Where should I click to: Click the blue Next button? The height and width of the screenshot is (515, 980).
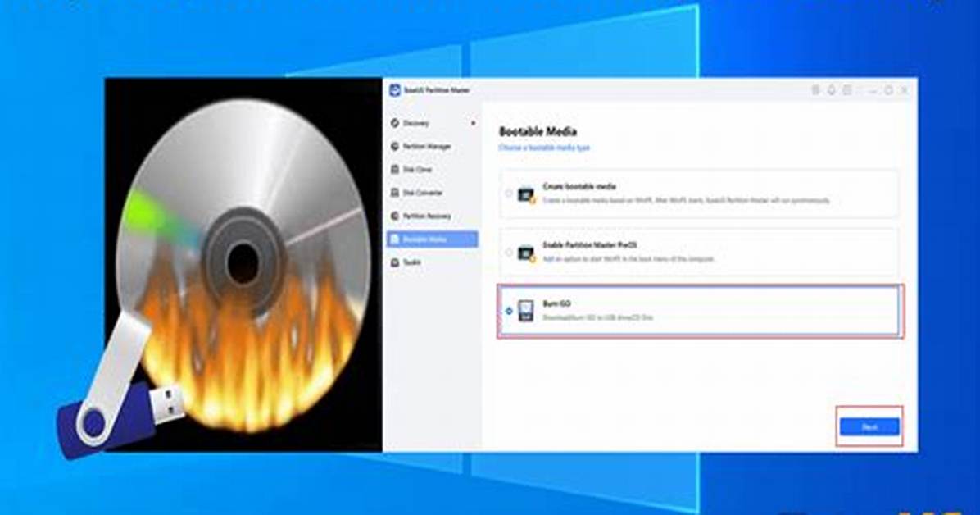(869, 426)
